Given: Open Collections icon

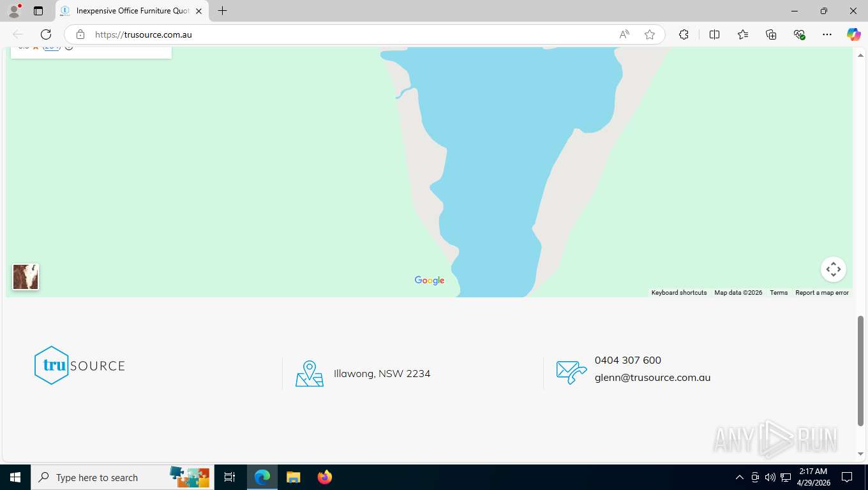Looking at the screenshot, I should [x=771, y=34].
